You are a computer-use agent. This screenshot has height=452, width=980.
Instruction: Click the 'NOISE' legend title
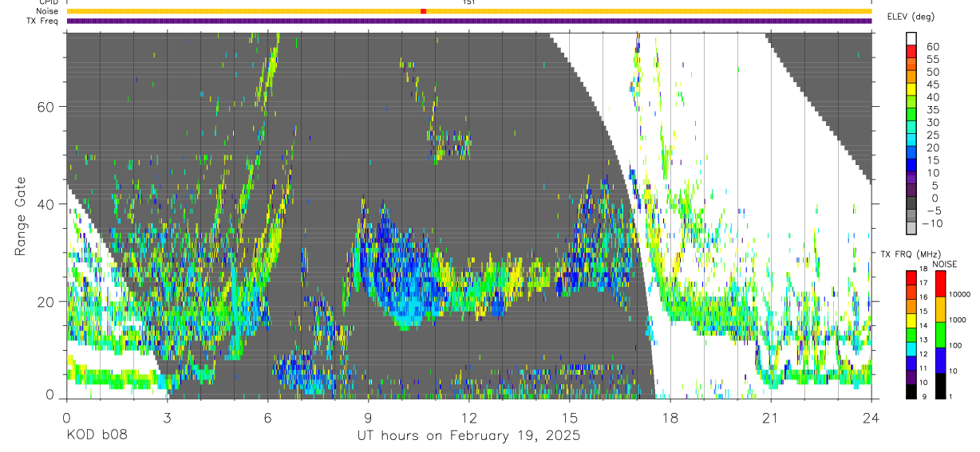coord(945,264)
